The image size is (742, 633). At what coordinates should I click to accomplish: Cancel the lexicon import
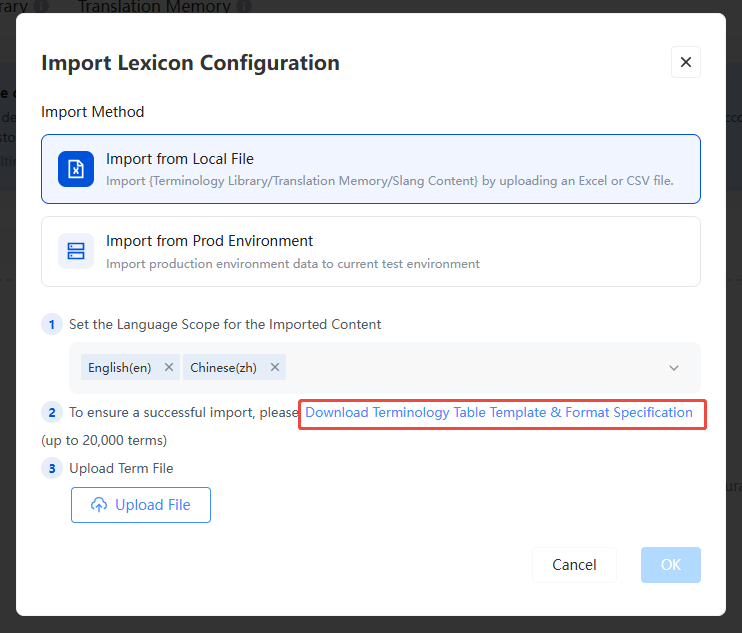574,565
